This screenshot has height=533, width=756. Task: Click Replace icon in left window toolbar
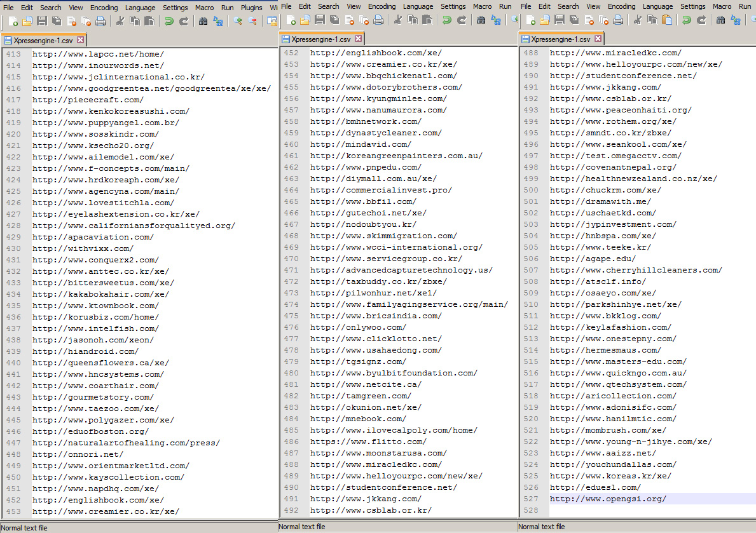[x=218, y=21]
